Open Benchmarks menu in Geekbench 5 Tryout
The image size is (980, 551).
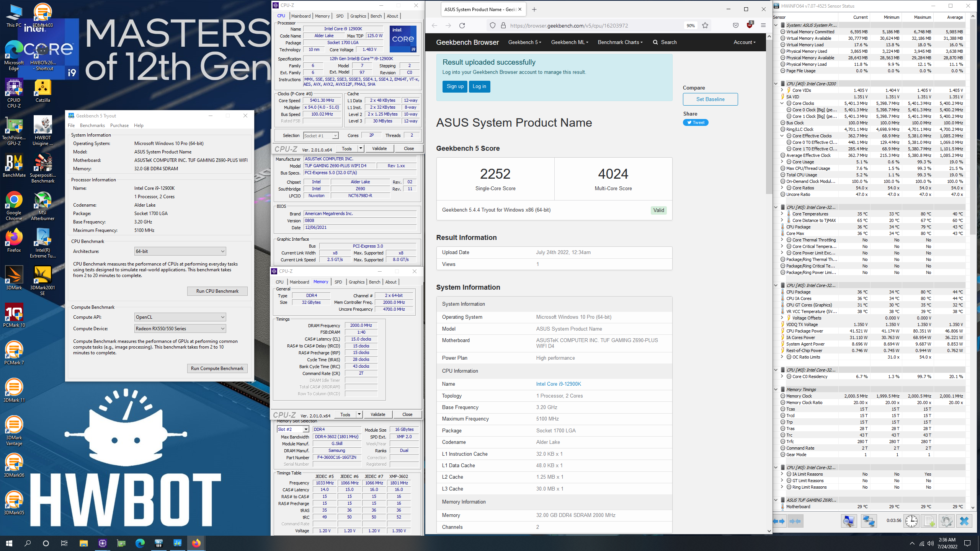click(92, 126)
